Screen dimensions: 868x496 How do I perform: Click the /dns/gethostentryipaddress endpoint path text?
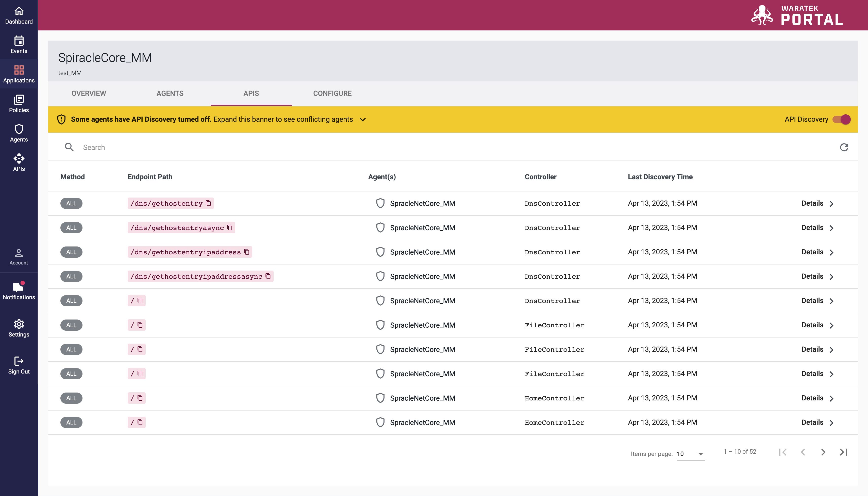tap(186, 252)
